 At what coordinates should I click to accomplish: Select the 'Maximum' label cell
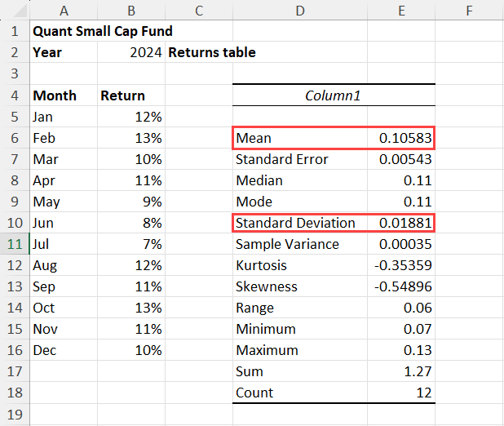(x=300, y=350)
